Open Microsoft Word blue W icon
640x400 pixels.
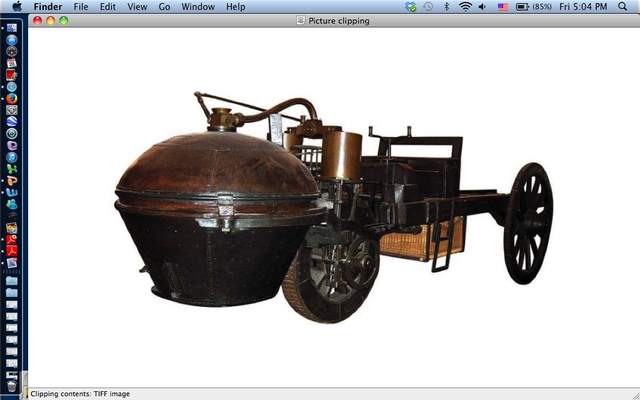(12, 193)
